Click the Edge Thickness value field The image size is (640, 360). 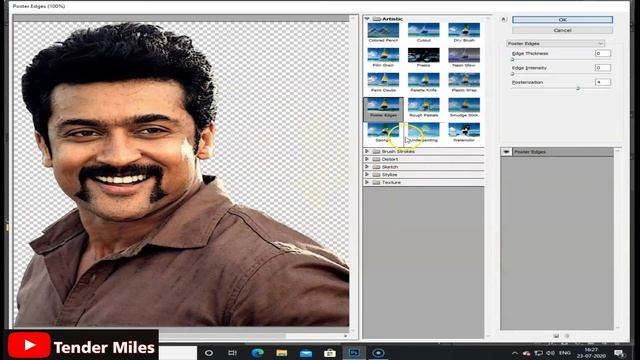(x=602, y=53)
